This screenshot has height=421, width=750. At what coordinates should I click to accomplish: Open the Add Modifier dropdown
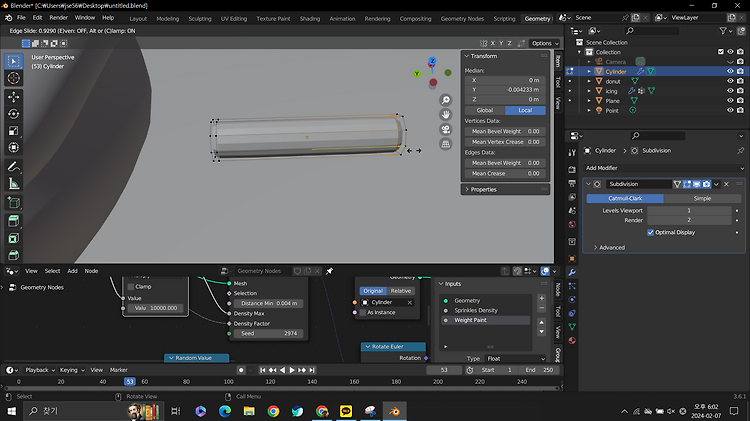tap(664, 168)
